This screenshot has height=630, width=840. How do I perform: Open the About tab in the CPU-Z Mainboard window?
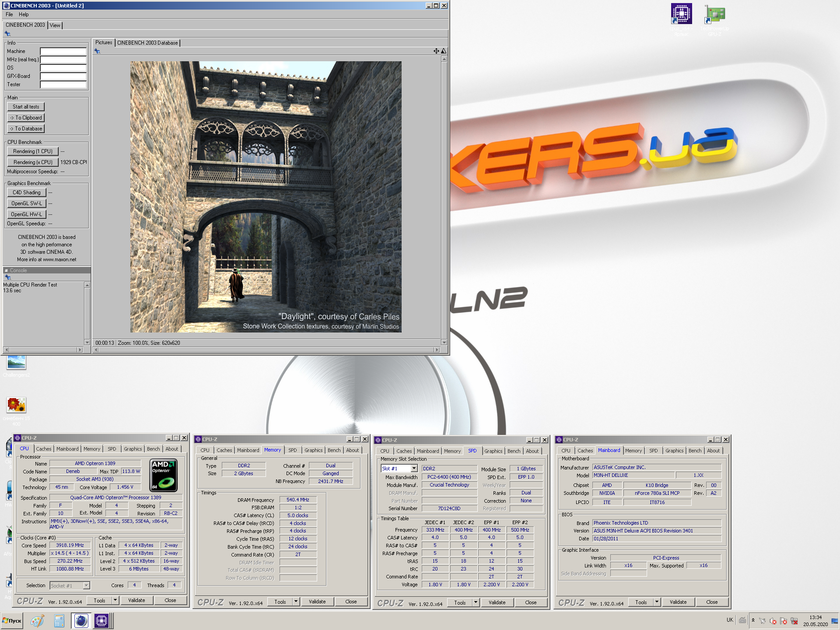pyautogui.click(x=713, y=451)
